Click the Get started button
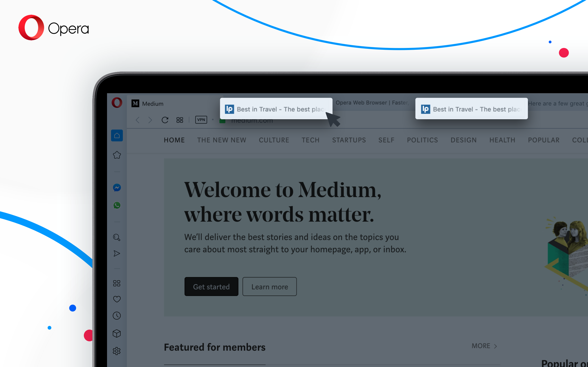This screenshot has width=588, height=367. pyautogui.click(x=211, y=287)
